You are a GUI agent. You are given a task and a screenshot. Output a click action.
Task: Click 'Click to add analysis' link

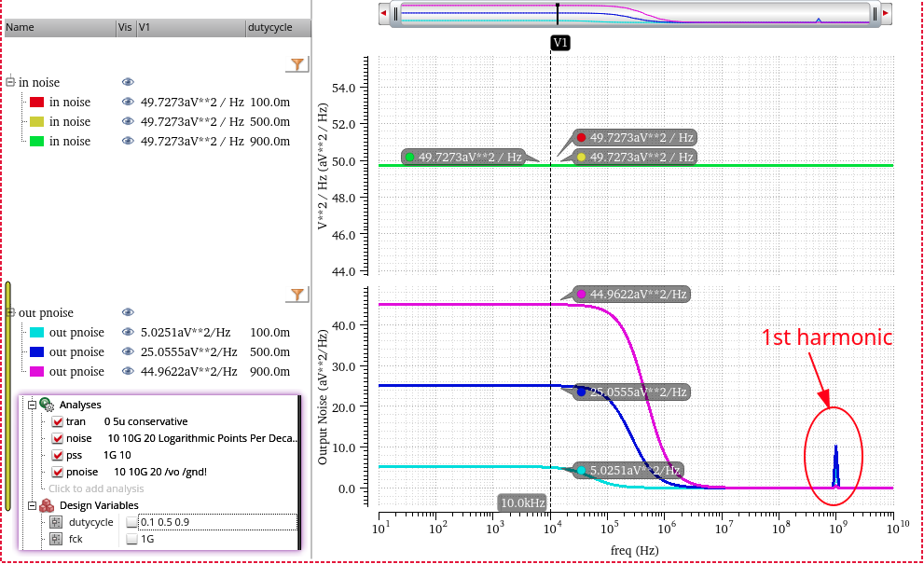(x=96, y=488)
